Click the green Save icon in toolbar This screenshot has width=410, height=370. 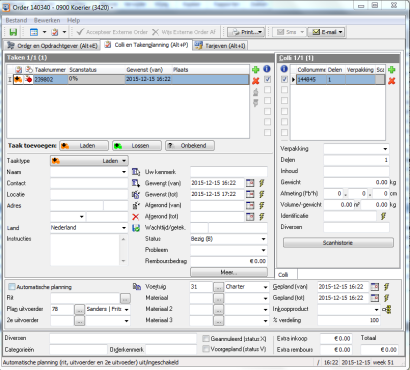tap(13, 32)
